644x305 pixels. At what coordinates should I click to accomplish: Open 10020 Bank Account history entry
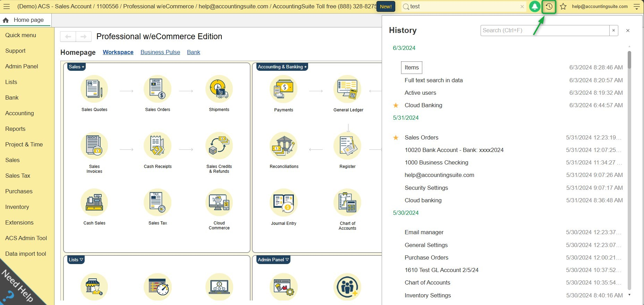click(x=454, y=150)
